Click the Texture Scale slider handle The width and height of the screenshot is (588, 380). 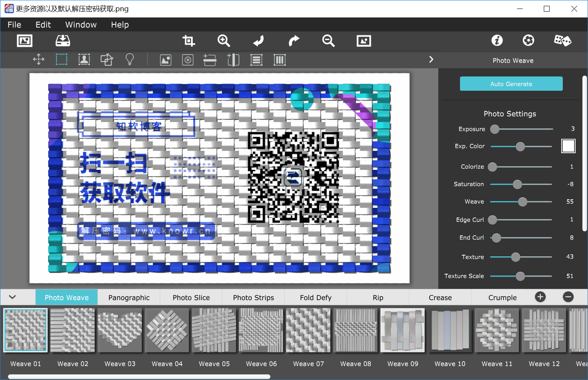[521, 276]
